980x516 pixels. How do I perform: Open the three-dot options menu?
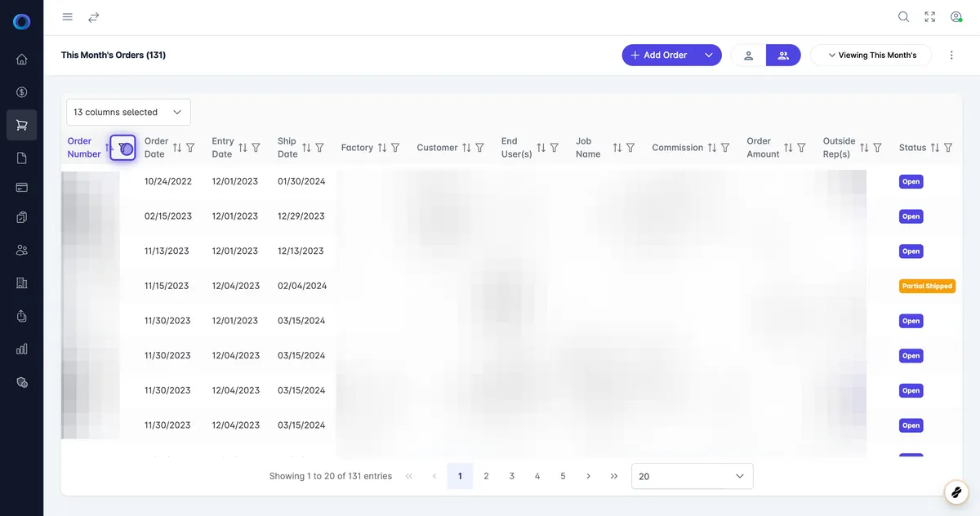(x=951, y=55)
